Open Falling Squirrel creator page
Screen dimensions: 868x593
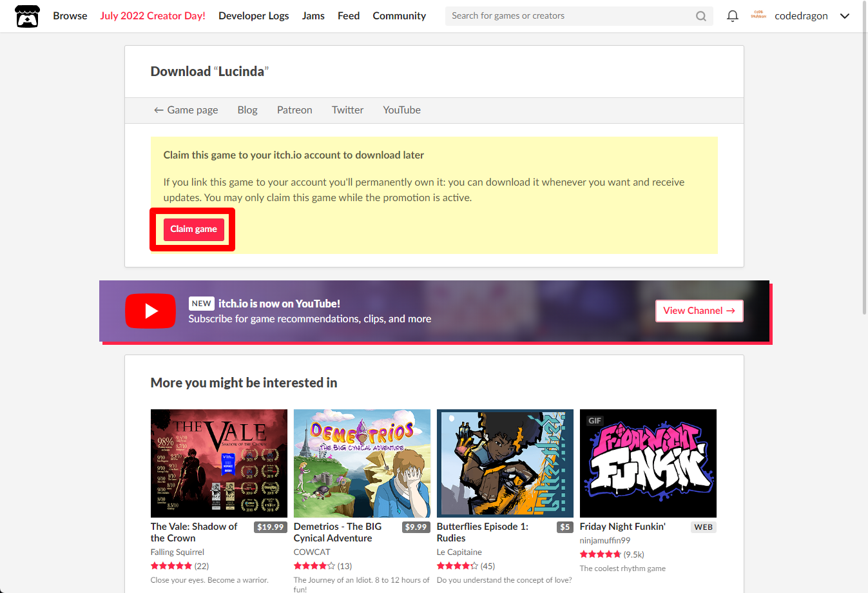(x=177, y=552)
